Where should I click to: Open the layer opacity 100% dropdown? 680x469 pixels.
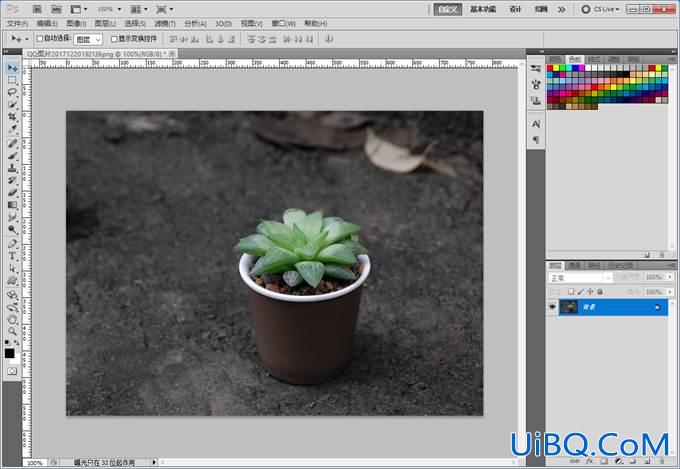coord(670,277)
